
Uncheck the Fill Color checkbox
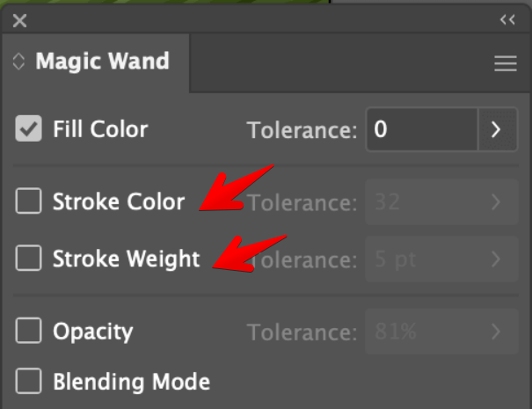tap(29, 129)
